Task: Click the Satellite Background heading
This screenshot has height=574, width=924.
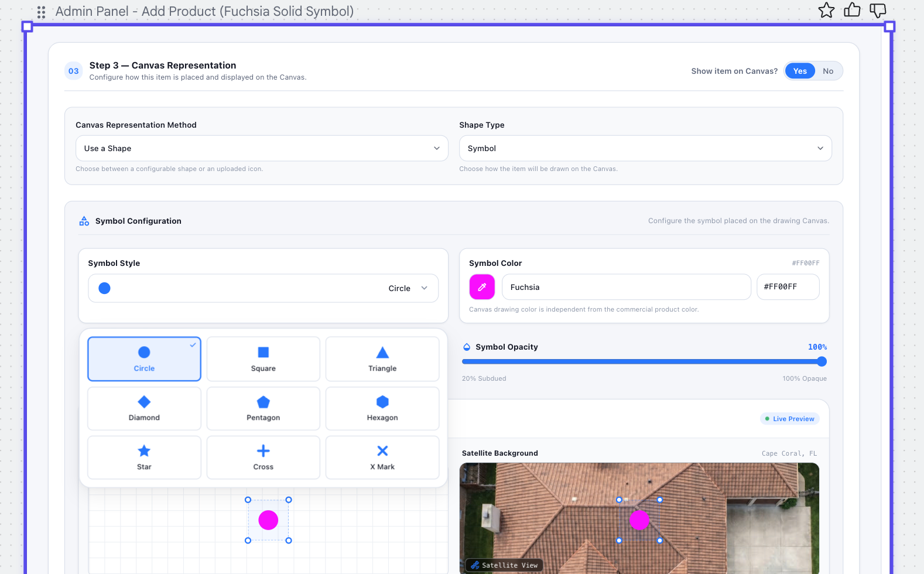Action: pyautogui.click(x=500, y=453)
